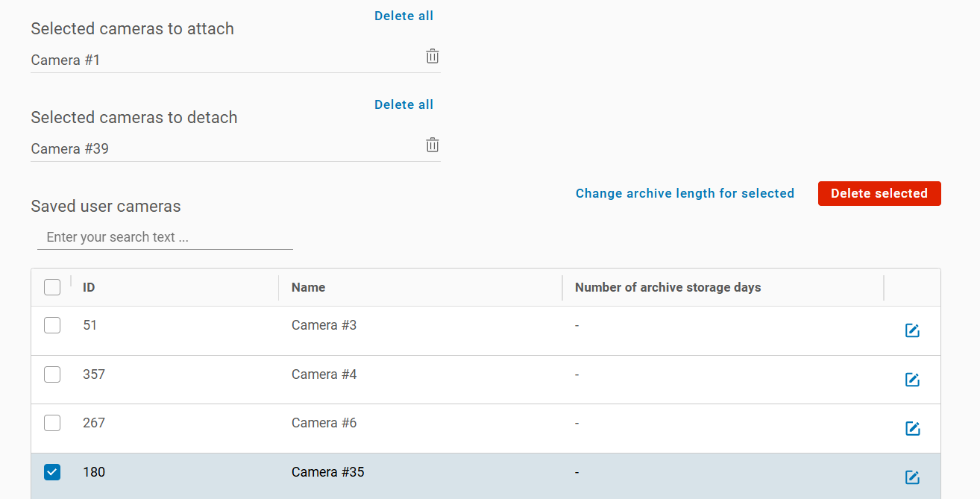
Task: Sort by the Name column header
Action: point(308,287)
